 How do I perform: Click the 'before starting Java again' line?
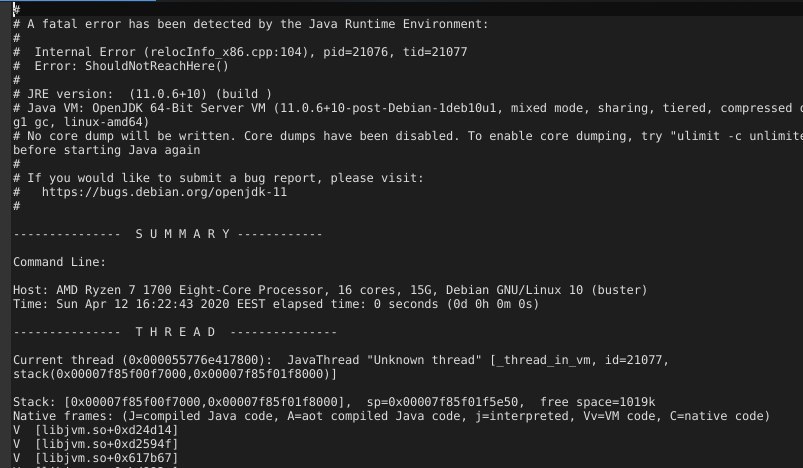tap(107, 150)
